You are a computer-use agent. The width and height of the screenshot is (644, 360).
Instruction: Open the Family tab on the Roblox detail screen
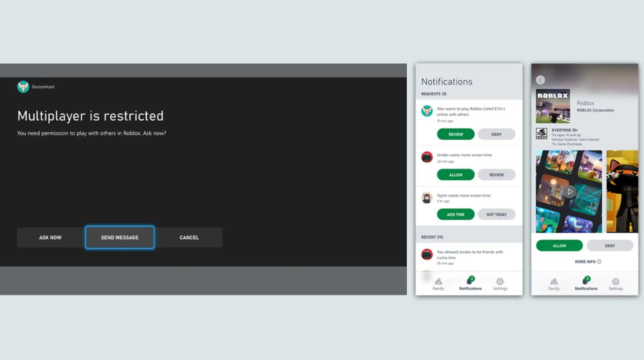click(554, 284)
